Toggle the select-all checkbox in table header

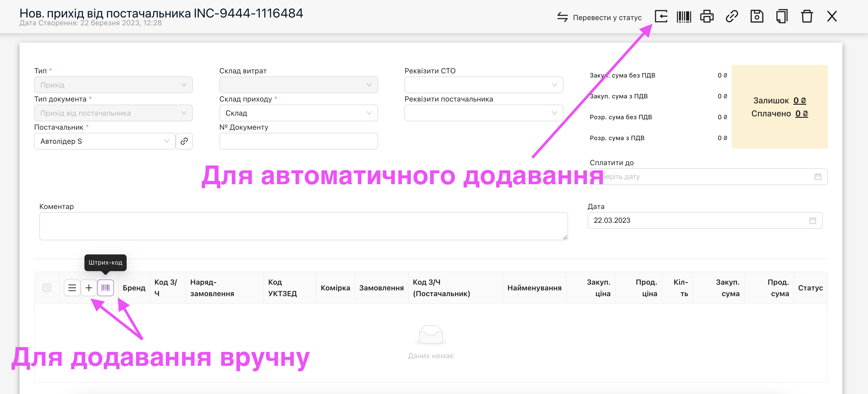point(47,288)
